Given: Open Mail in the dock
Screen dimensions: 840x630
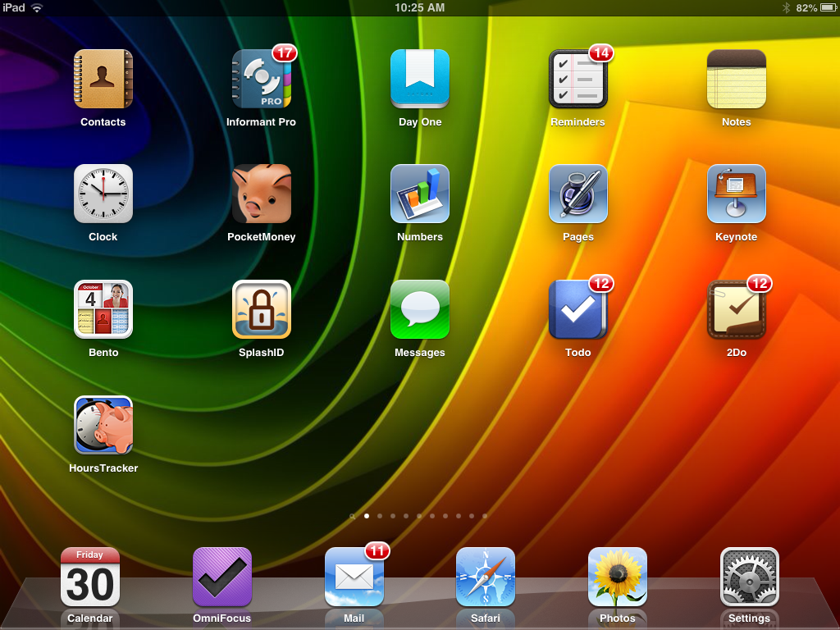Looking at the screenshot, I should (x=354, y=577).
